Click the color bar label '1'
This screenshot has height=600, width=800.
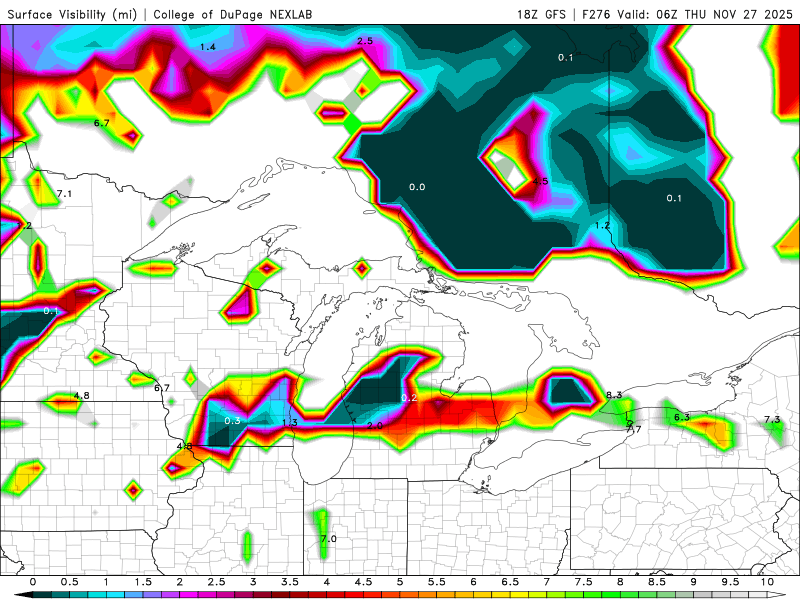pos(106,582)
